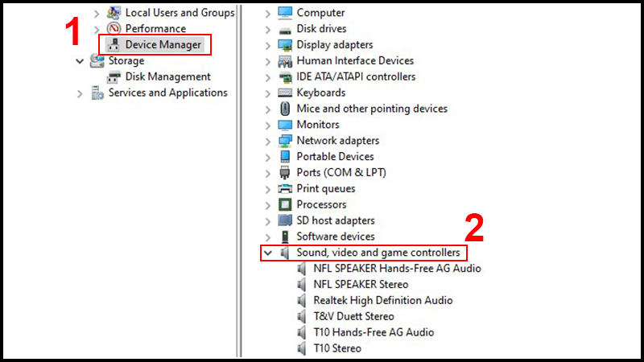
Task: Expand the Disk drives category
Action: pos(268,29)
